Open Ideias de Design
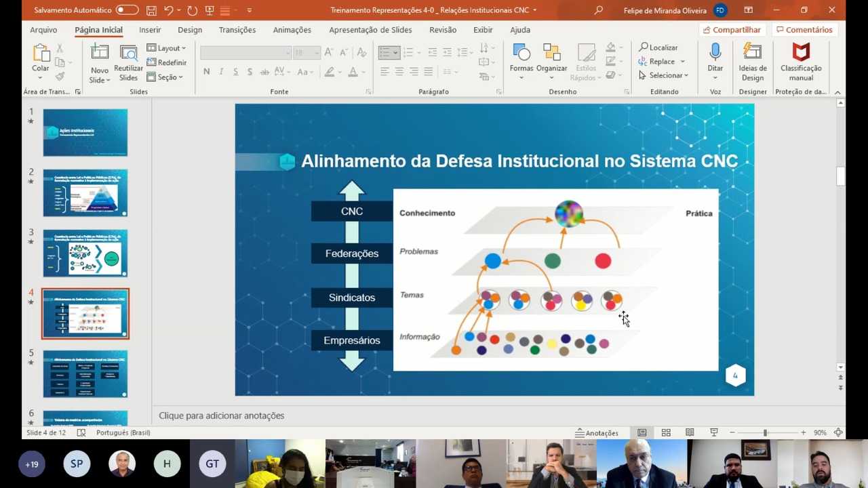This screenshot has height=488, width=868. [753, 62]
